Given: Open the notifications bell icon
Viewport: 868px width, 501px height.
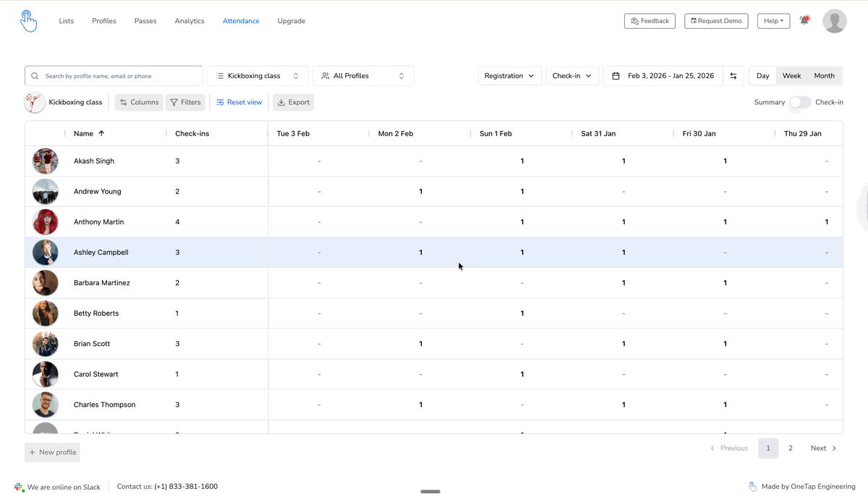Looking at the screenshot, I should point(804,21).
